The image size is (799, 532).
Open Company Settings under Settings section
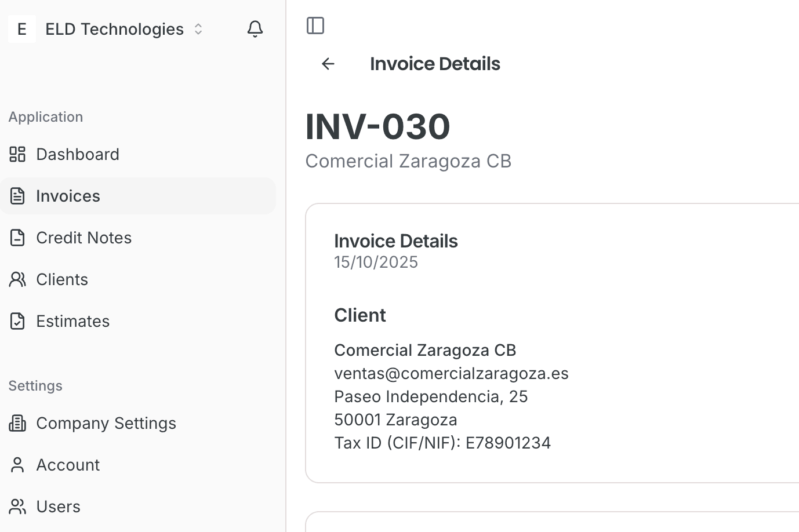(x=106, y=423)
